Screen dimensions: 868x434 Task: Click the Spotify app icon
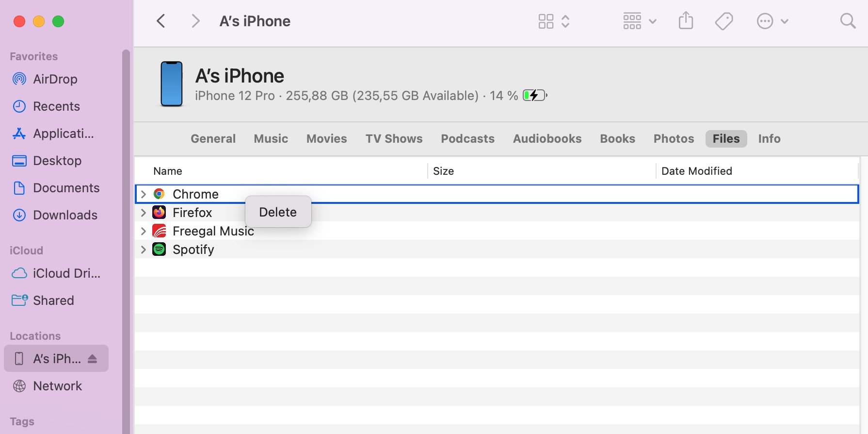click(159, 250)
